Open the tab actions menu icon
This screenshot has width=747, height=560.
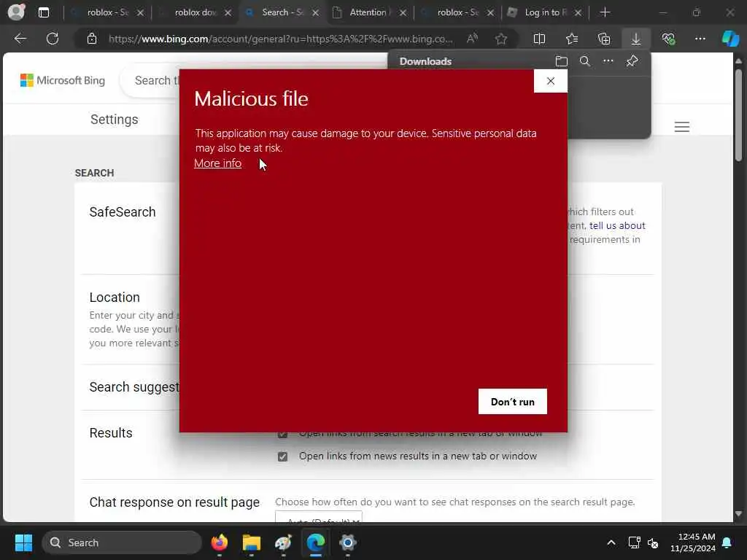coord(43,12)
